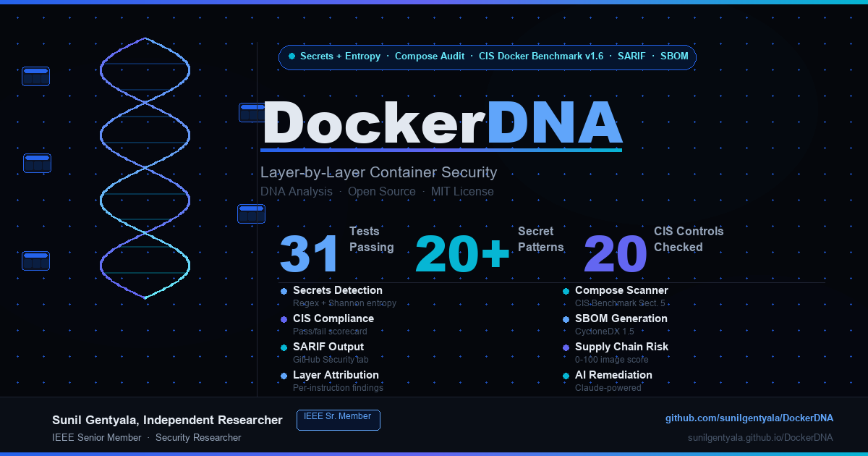Click the Claude-powered subtitle
868x456 pixels.
point(608,388)
